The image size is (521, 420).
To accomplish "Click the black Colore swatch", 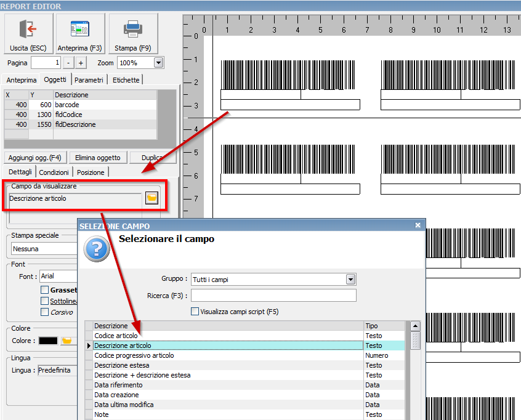I will pyautogui.click(x=48, y=341).
